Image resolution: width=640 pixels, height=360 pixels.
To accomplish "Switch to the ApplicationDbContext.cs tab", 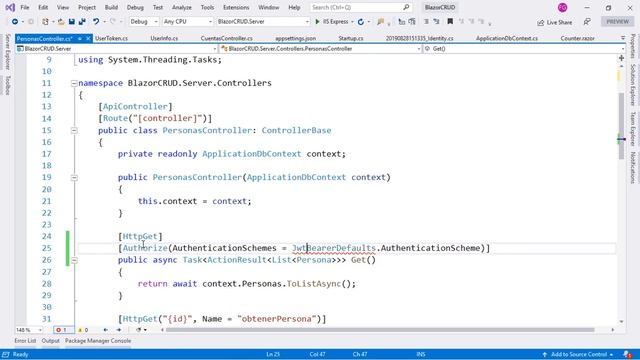I will coord(507,38).
